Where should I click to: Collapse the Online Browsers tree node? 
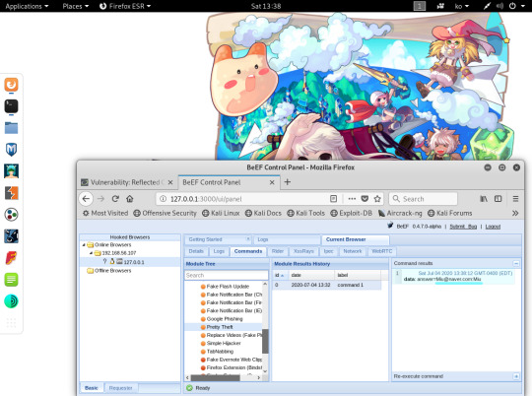(84, 244)
